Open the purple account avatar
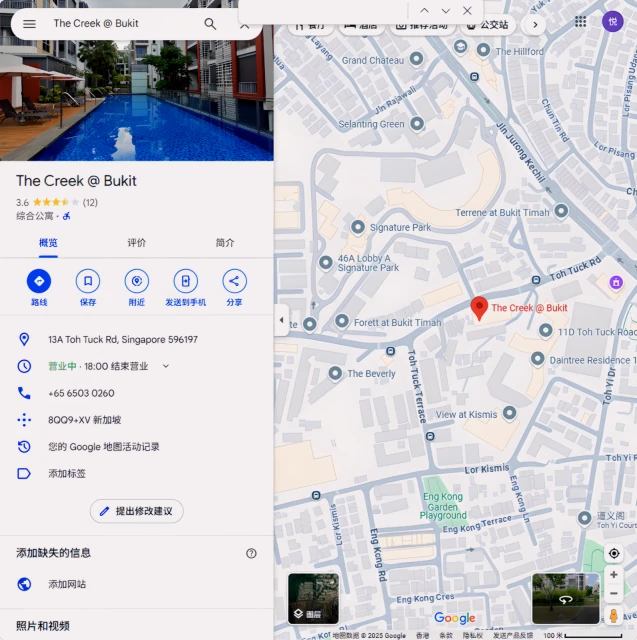 (x=613, y=21)
